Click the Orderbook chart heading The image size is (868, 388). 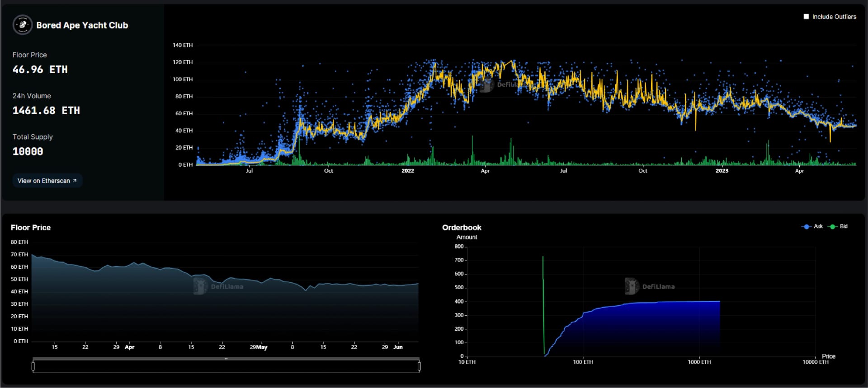point(462,228)
